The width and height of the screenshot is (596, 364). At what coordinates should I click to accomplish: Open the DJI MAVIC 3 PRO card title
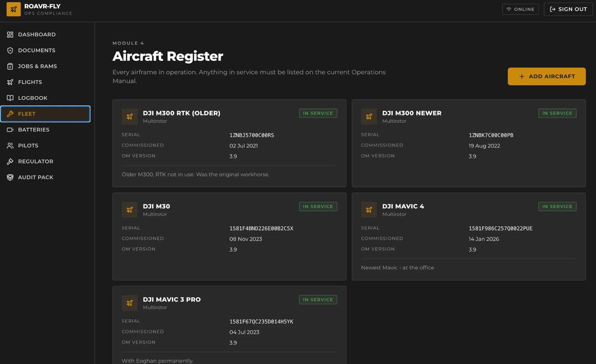[x=172, y=300]
